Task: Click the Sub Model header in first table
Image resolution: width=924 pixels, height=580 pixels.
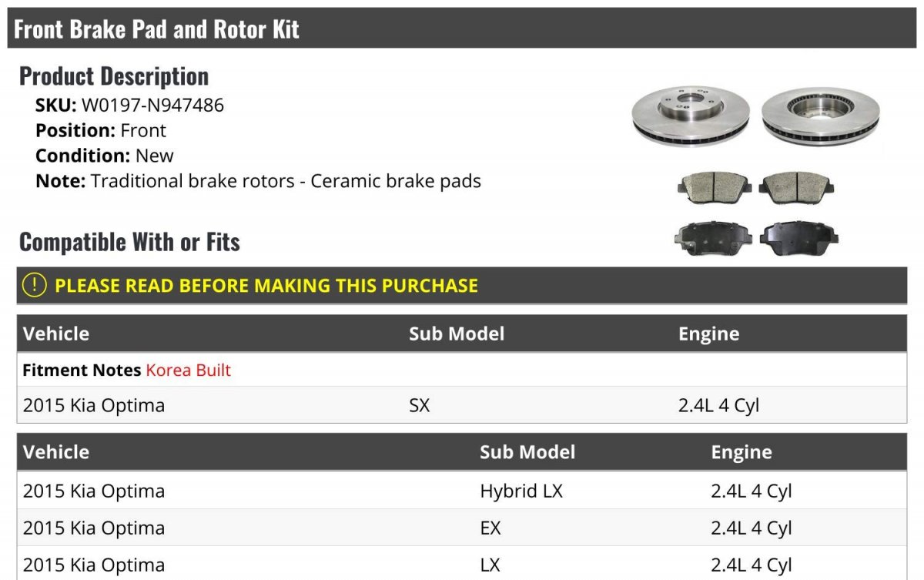Action: [457, 334]
